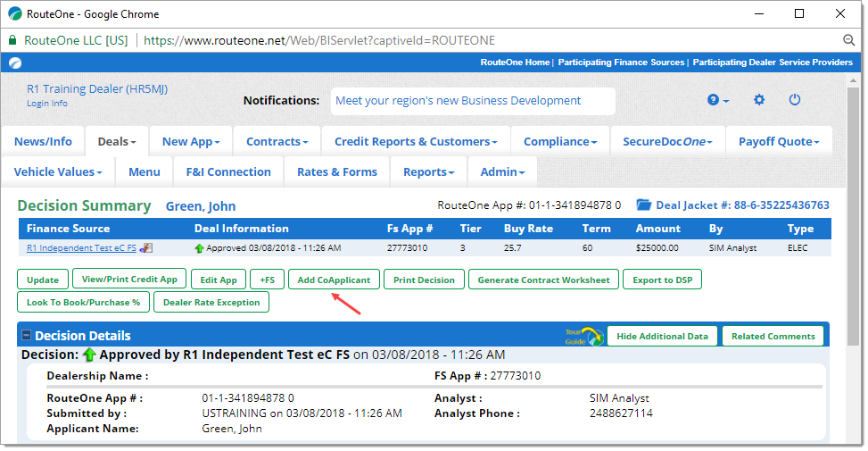Click Analyst Phone value 2488627114
Viewport: 868px width, 451px height.
[x=621, y=413]
